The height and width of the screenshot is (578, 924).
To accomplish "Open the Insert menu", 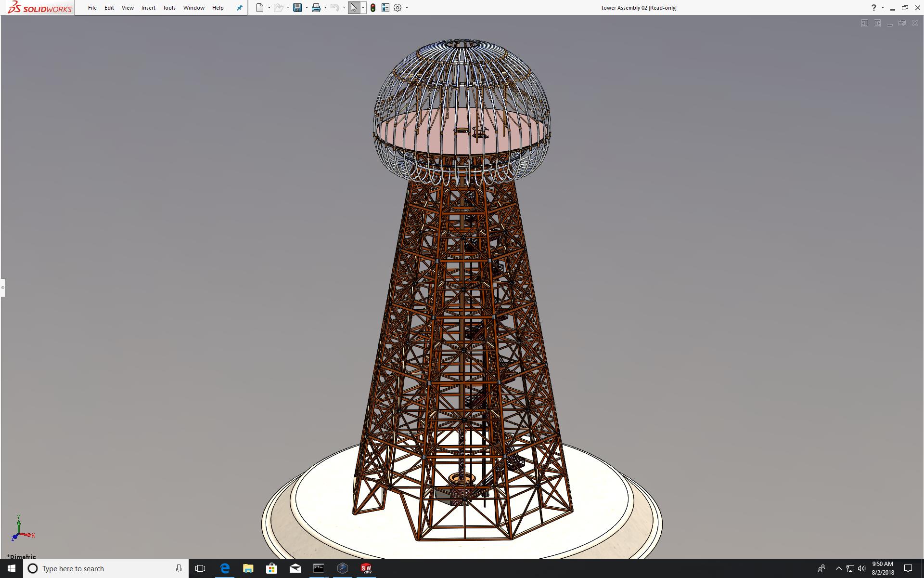I will pos(148,8).
